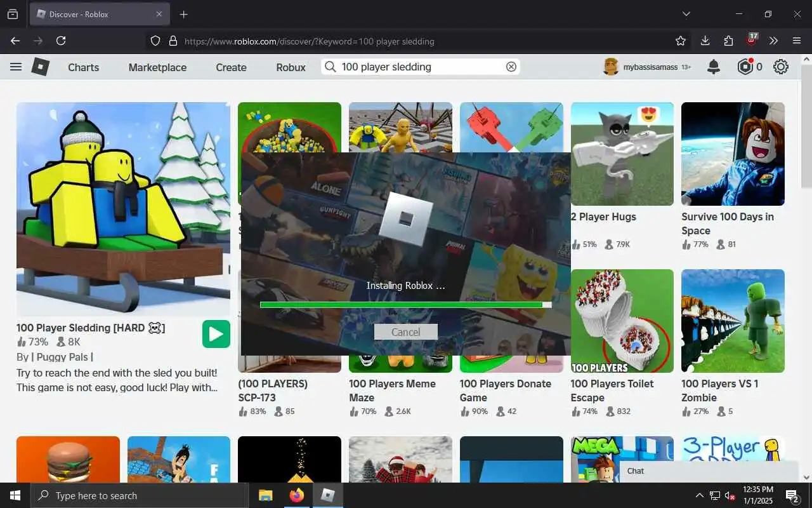Open Charts in Roblox navigation
812x508 pixels.
click(x=84, y=67)
